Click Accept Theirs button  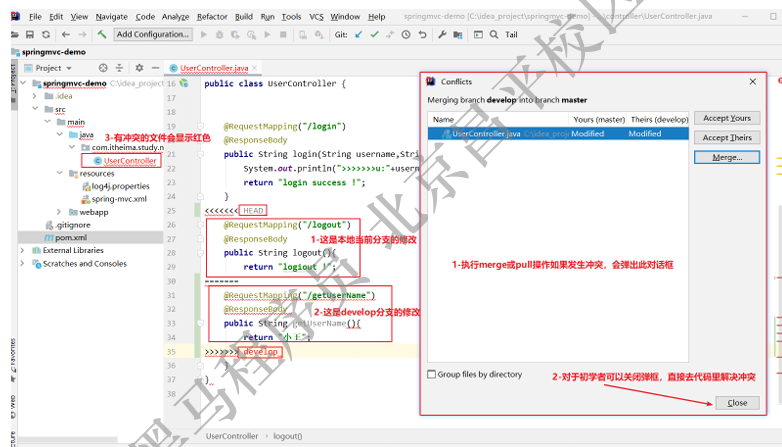click(x=727, y=138)
